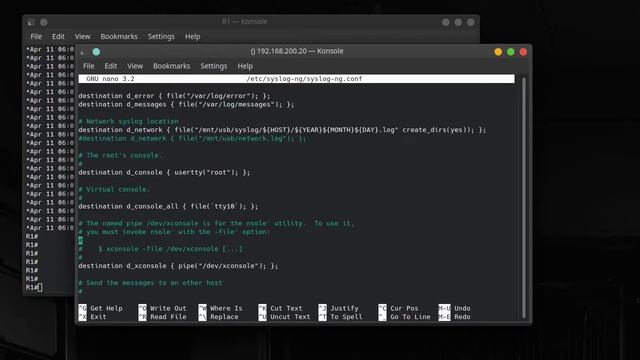Close the 192.168.200.20 Konsole window
Image resolution: width=640 pixels, height=360 pixels.
[523, 52]
